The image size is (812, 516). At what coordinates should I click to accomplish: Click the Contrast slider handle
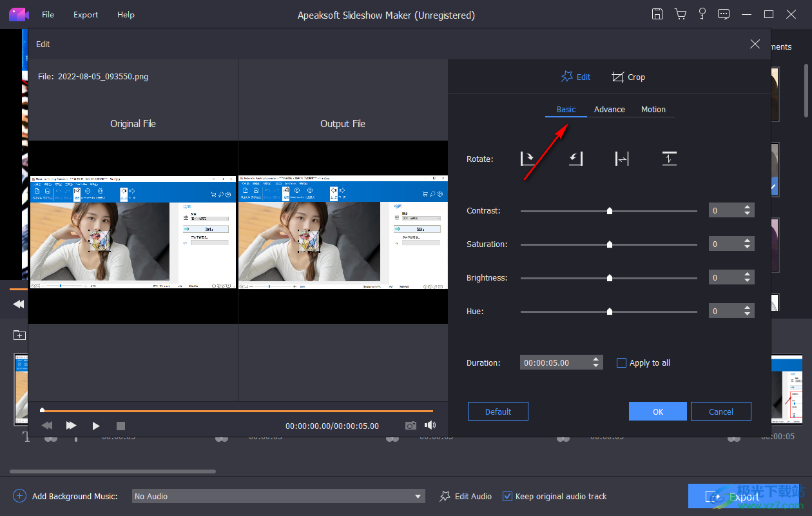coord(610,210)
